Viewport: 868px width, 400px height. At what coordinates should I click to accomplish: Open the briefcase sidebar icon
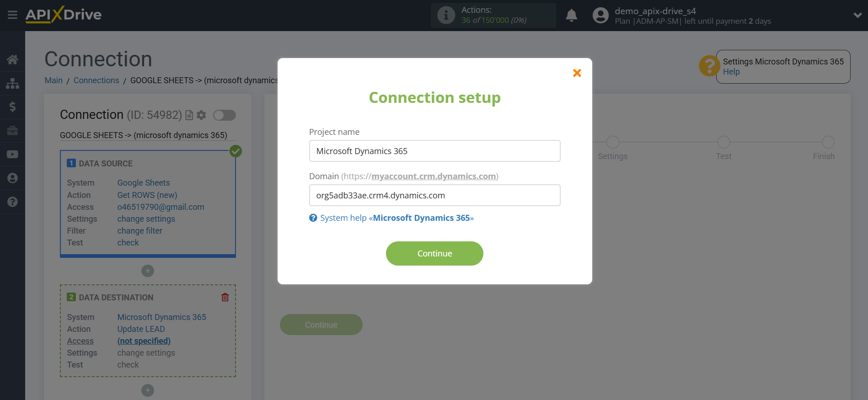[12, 131]
